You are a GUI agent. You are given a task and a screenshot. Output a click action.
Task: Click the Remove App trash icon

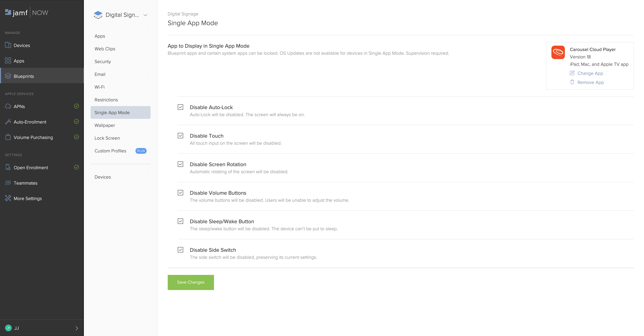[572, 82]
